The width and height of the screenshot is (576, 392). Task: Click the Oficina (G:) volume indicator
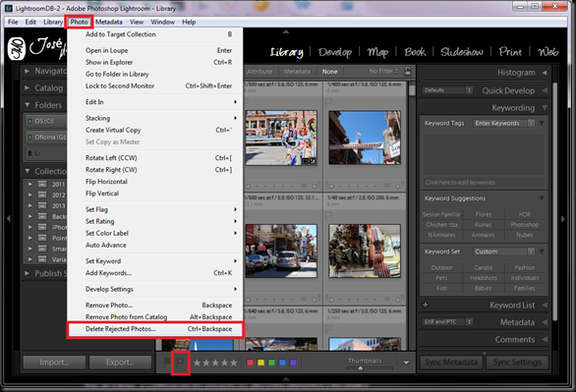pyautogui.click(x=29, y=138)
